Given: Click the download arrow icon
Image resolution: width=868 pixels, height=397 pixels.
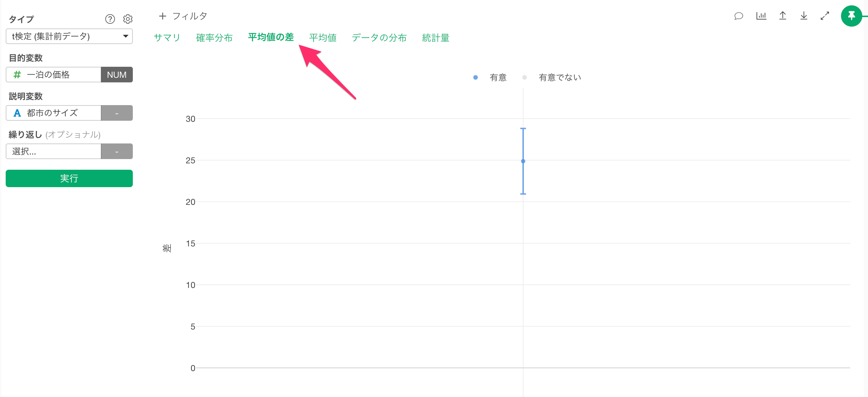Looking at the screenshot, I should (x=804, y=16).
